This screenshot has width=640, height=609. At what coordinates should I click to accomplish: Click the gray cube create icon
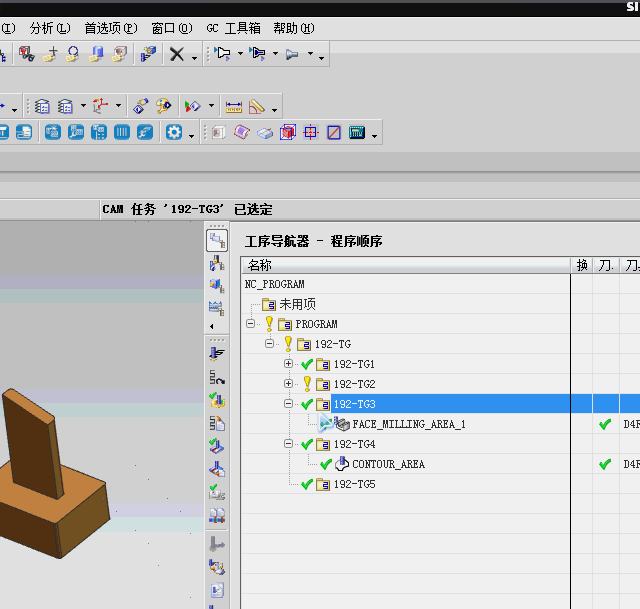pyautogui.click(x=119, y=54)
